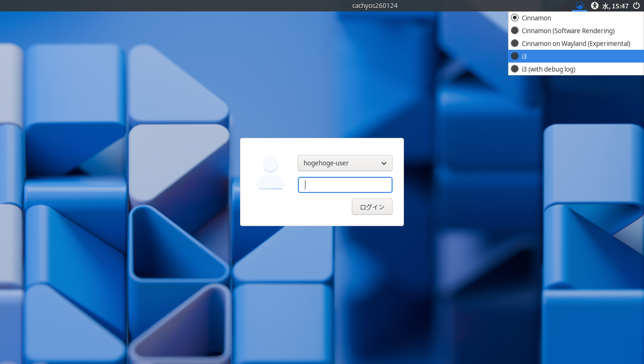Screen dimensions: 644x364
Task: Click the ログイン button
Action: click(x=372, y=207)
